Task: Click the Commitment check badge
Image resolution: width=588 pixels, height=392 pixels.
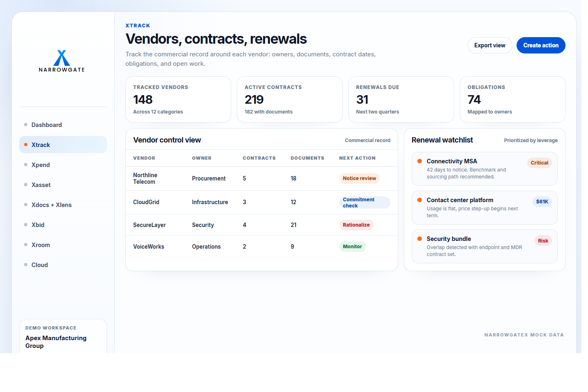Action: [365, 203]
